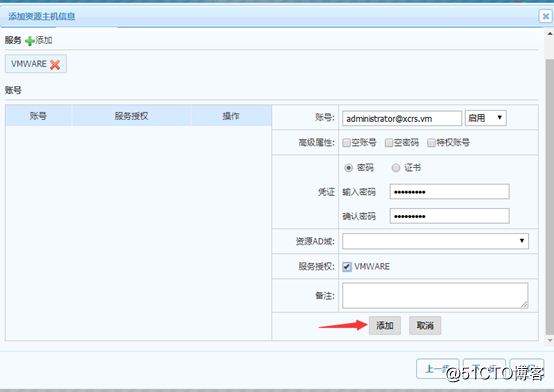This screenshot has width=554, height=392.
Task: Click the 输入密码 password field
Action: pyautogui.click(x=449, y=192)
